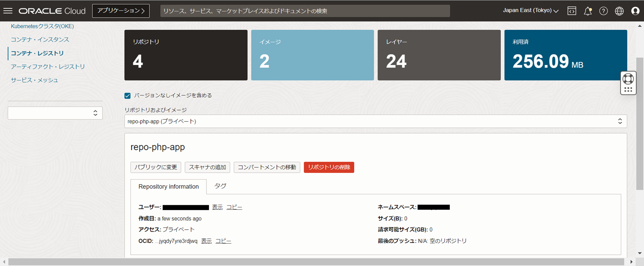The width and height of the screenshot is (644, 266).
Task: Click the red リポジトリの削除 button
Action: [x=329, y=167]
